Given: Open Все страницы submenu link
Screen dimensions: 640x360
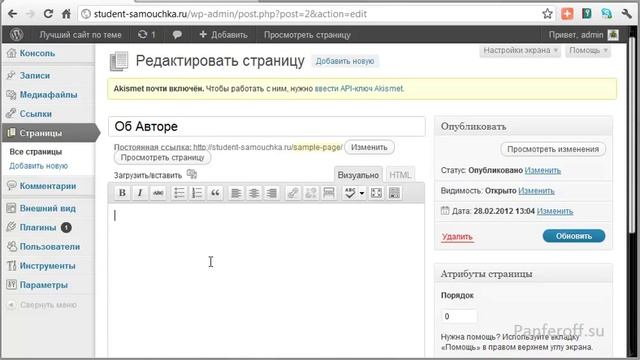Looking at the screenshot, I should pos(36,152).
